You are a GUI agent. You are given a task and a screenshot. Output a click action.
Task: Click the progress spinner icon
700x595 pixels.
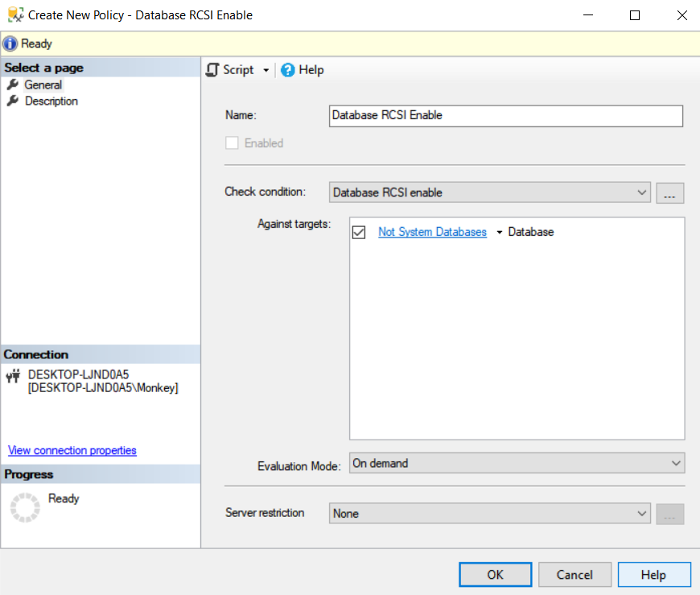click(25, 507)
